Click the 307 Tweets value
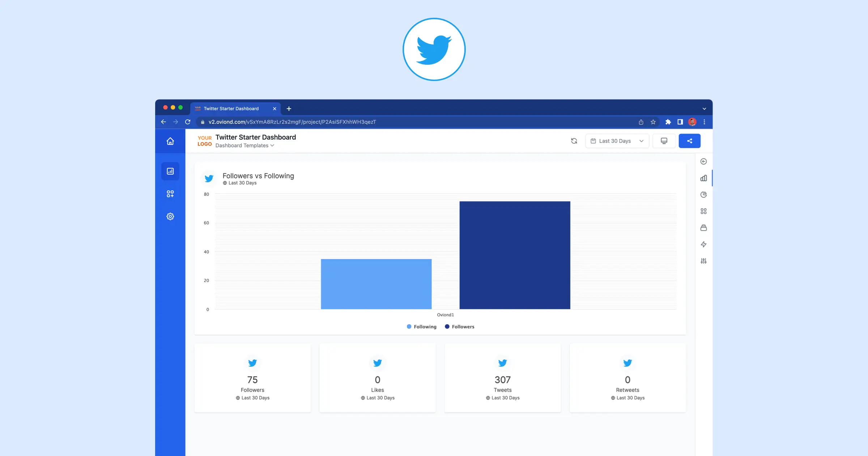 (502, 380)
